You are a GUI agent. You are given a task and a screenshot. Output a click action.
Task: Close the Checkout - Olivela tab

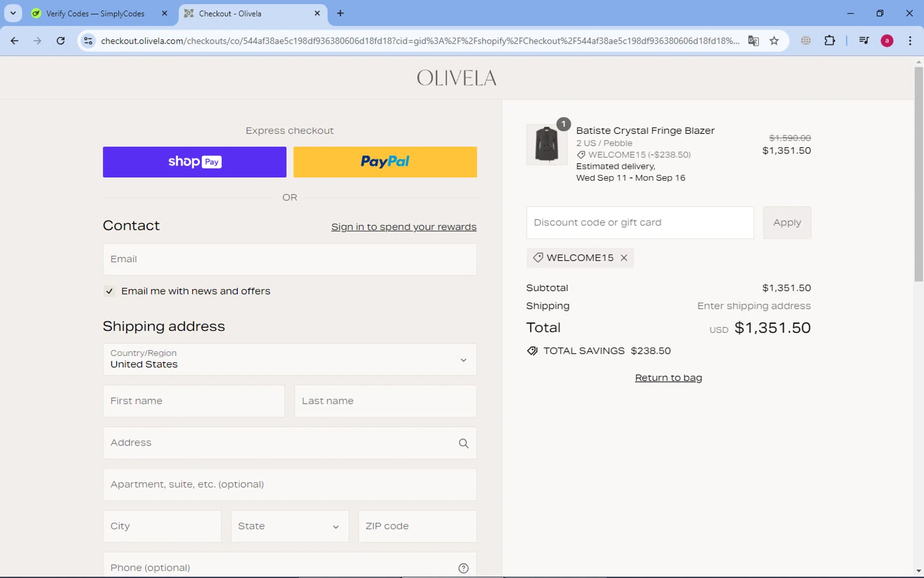(x=317, y=13)
